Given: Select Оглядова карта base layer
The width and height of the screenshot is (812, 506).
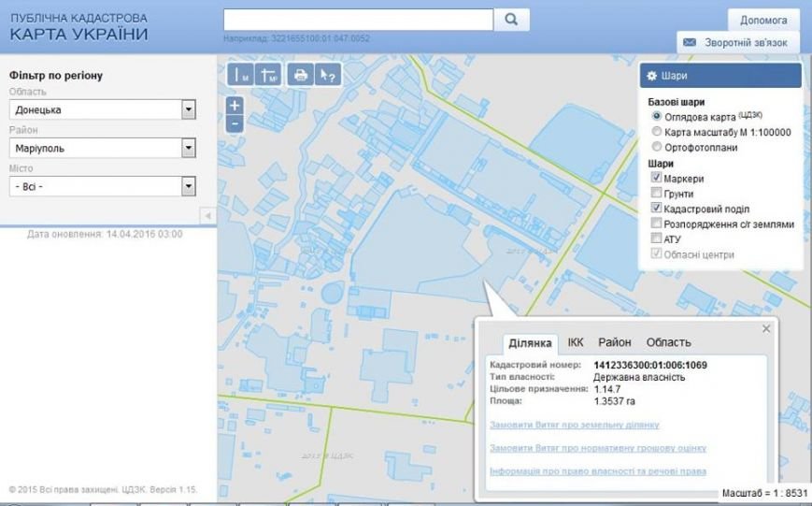Looking at the screenshot, I should [657, 116].
